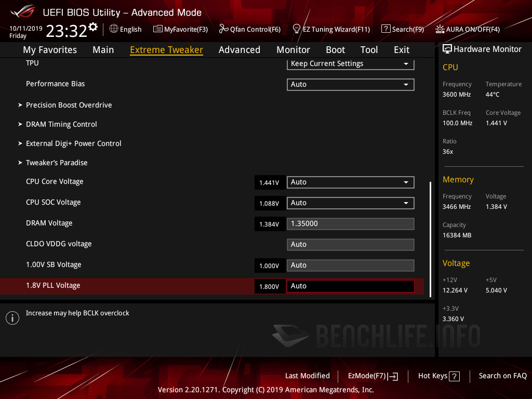The image size is (532, 399).
Task: Click the Hardware Monitor screen icon
Action: [447, 49]
